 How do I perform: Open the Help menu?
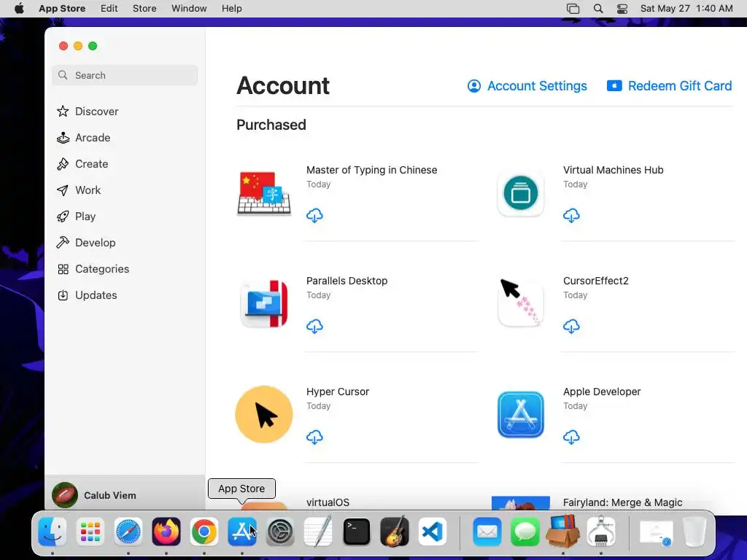[231, 9]
